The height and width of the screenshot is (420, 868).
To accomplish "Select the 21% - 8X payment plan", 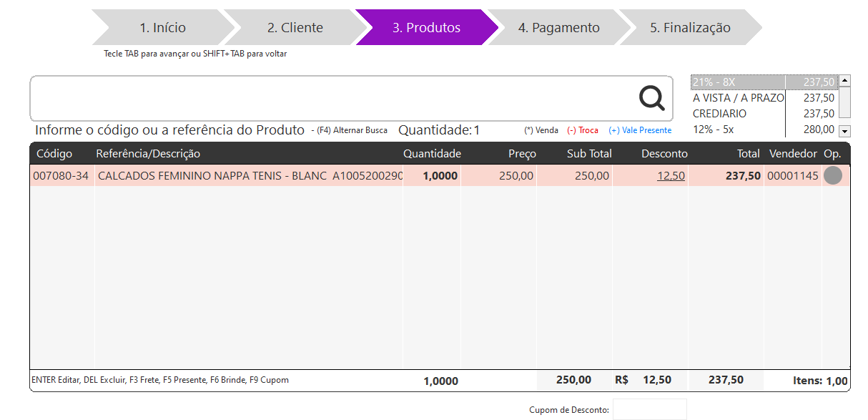I will (738, 82).
